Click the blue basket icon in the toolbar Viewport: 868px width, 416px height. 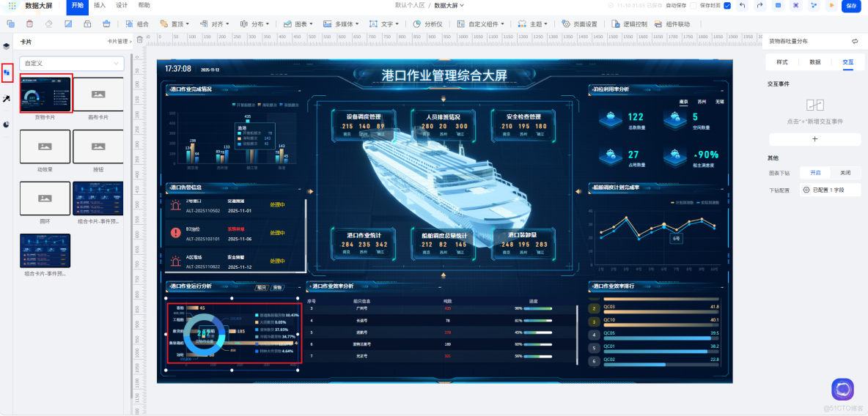[x=106, y=23]
